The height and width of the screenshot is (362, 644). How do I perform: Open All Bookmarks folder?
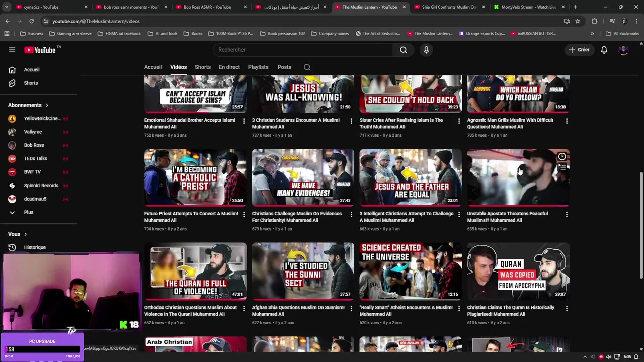(622, 34)
